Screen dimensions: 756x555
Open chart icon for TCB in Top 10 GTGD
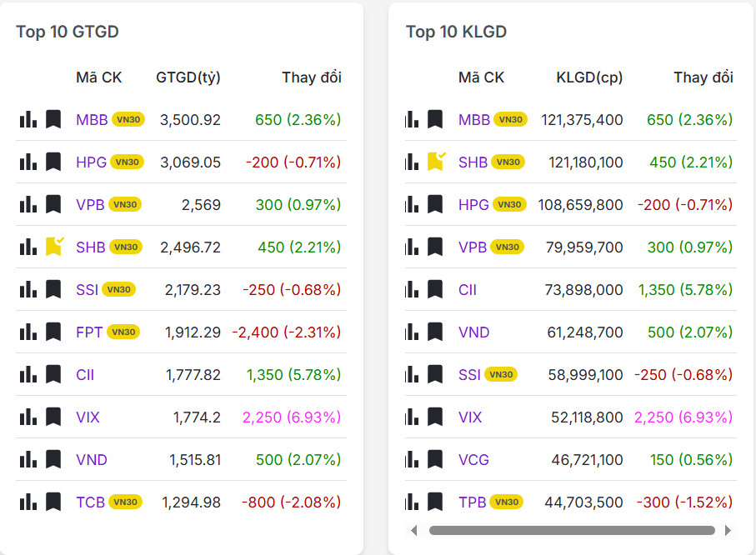28,502
